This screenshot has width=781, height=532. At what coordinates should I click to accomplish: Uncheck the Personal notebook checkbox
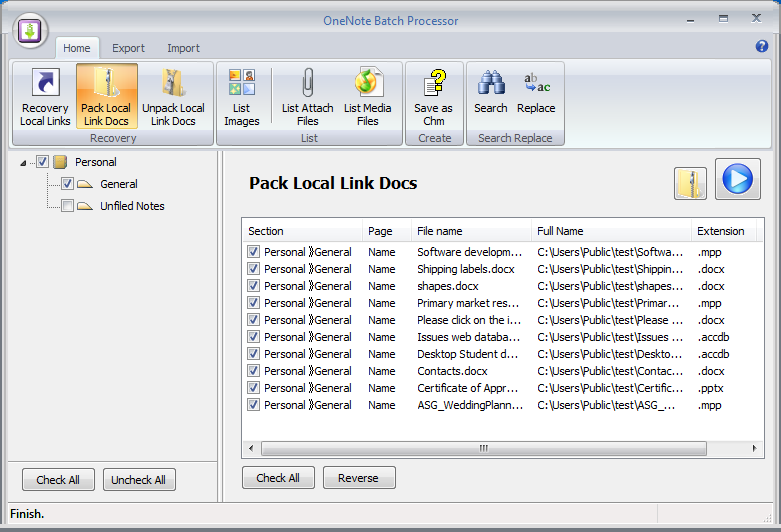[42, 161]
